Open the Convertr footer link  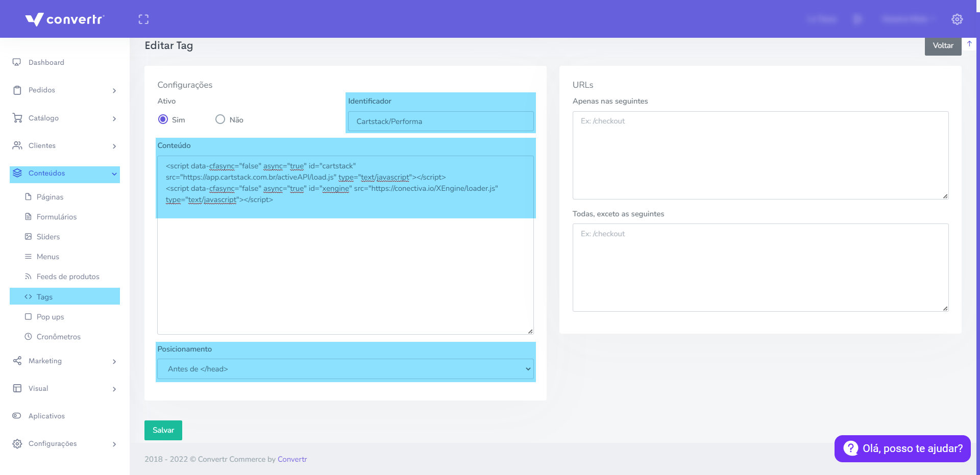point(292,459)
